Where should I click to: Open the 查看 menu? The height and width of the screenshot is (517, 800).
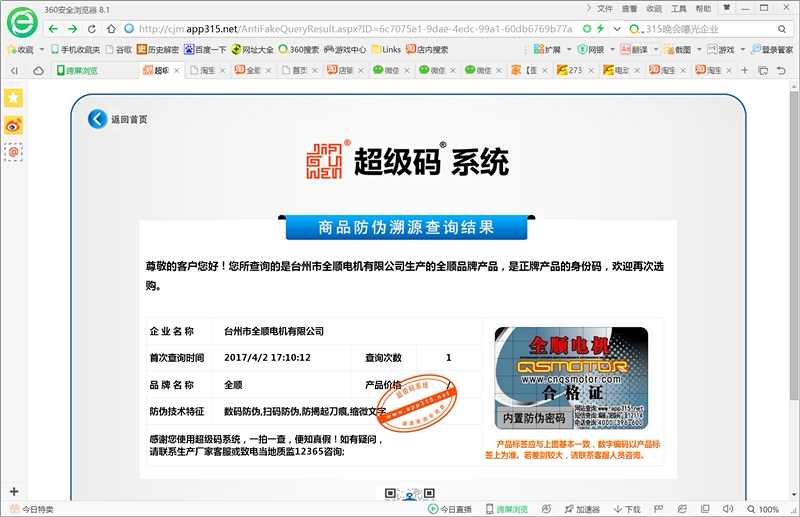629,8
